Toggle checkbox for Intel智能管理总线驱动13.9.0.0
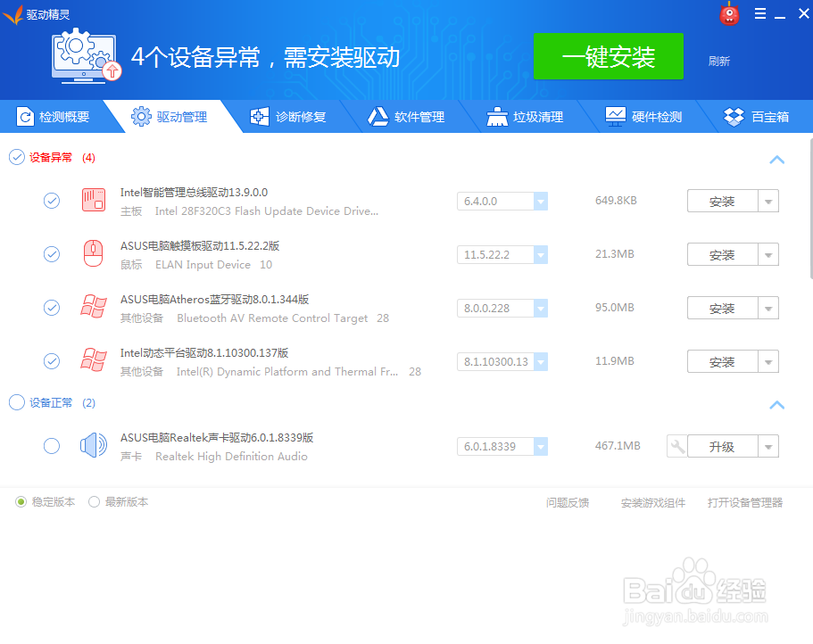Screen dimensions: 813x644 (x=52, y=201)
